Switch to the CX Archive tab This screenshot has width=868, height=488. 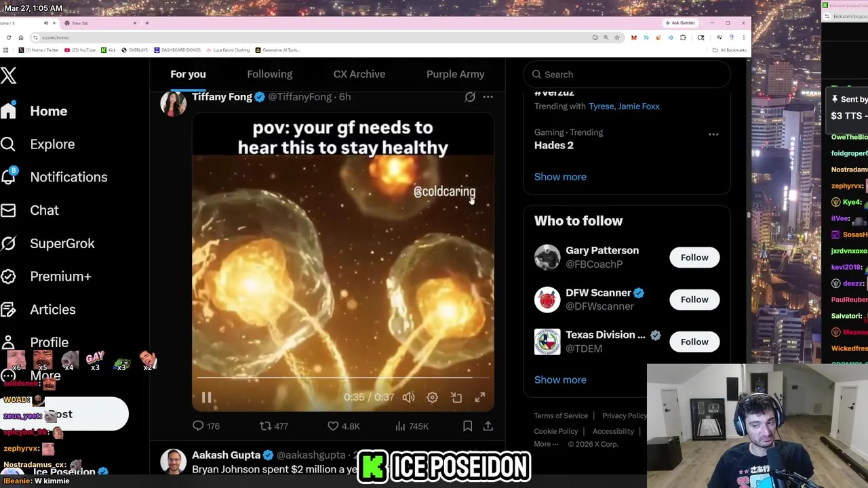pyautogui.click(x=359, y=74)
